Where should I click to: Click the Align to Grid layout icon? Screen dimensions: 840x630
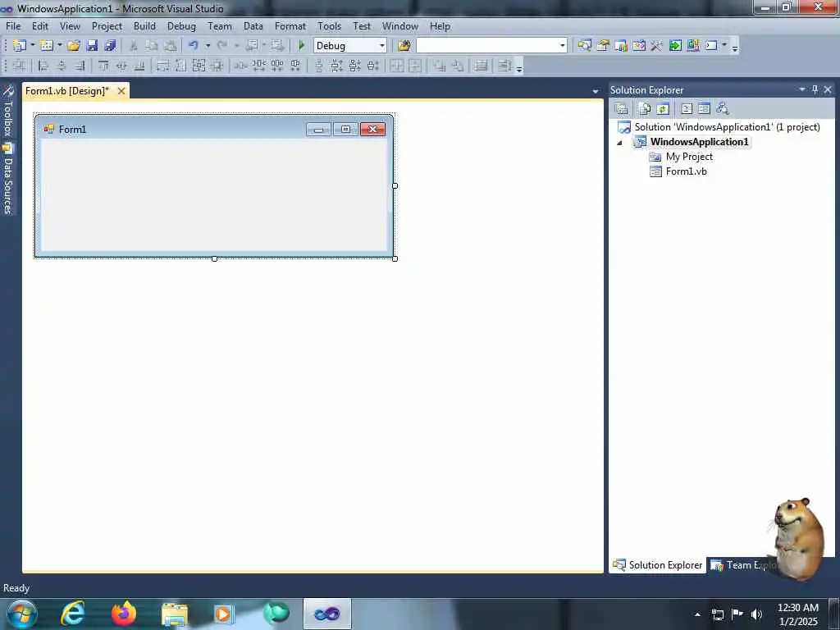[x=20, y=66]
